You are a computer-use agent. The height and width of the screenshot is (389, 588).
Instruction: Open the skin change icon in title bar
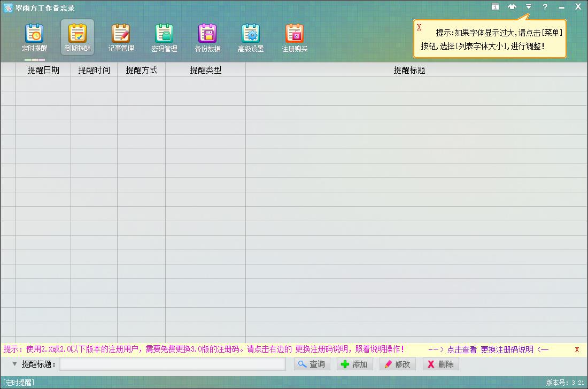click(x=512, y=6)
